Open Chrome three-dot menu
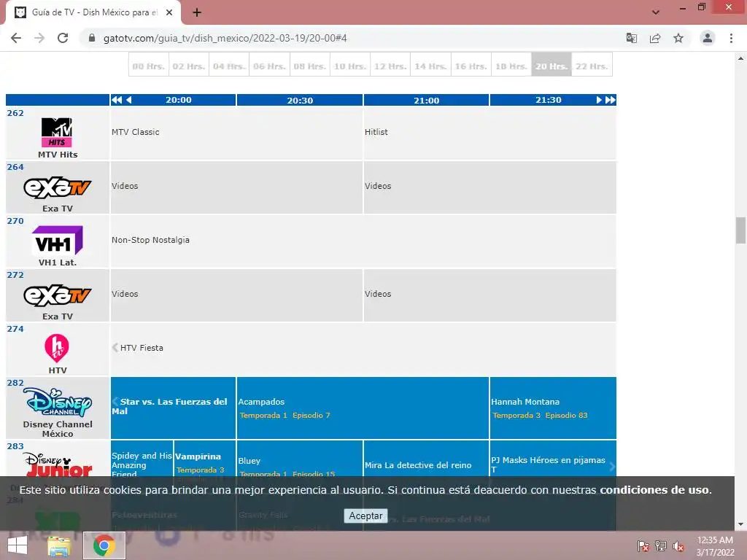 click(x=731, y=38)
